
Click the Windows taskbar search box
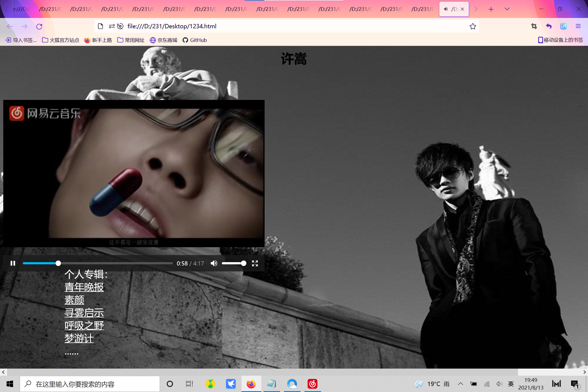(x=90, y=384)
